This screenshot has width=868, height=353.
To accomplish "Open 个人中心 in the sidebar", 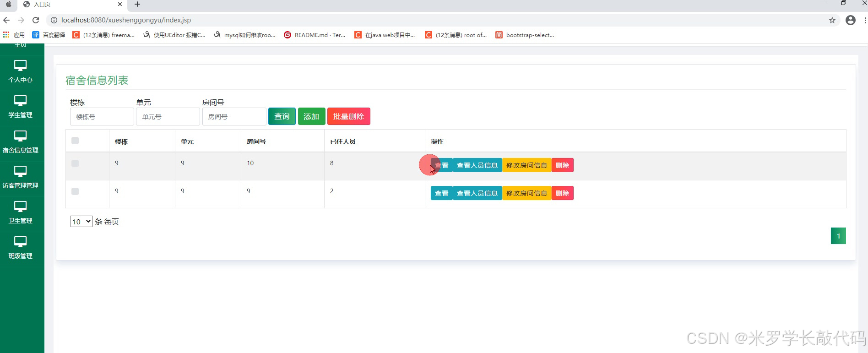I will pyautogui.click(x=21, y=71).
